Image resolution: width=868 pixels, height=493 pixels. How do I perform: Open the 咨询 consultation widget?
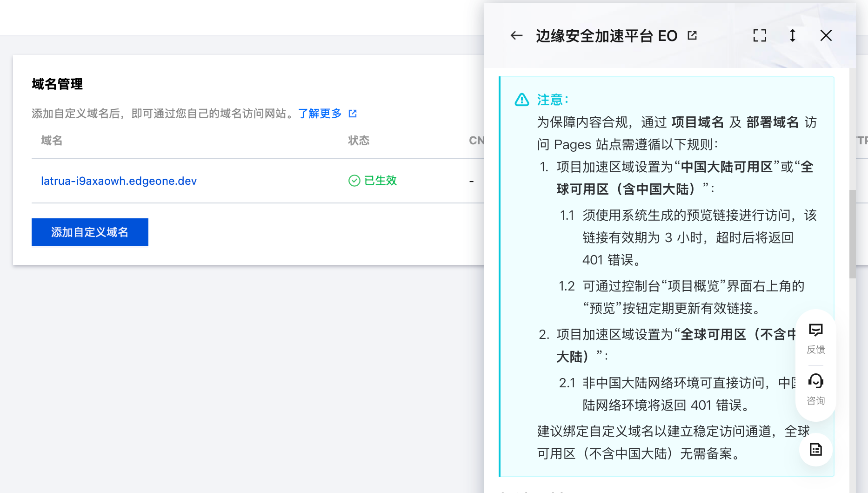816,390
